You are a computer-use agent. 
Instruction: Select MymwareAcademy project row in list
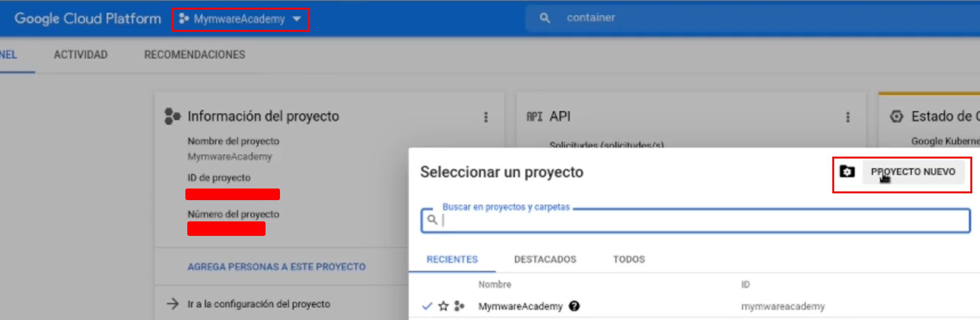click(520, 306)
